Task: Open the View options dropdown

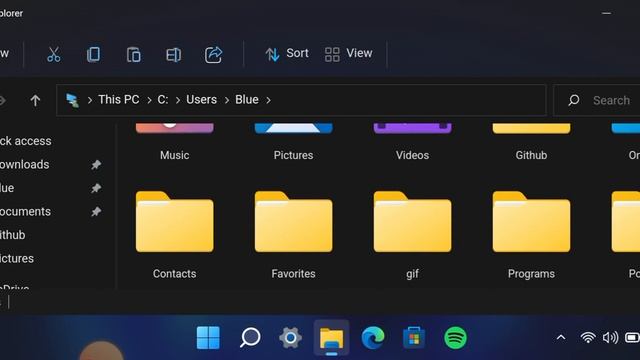Action: [349, 53]
